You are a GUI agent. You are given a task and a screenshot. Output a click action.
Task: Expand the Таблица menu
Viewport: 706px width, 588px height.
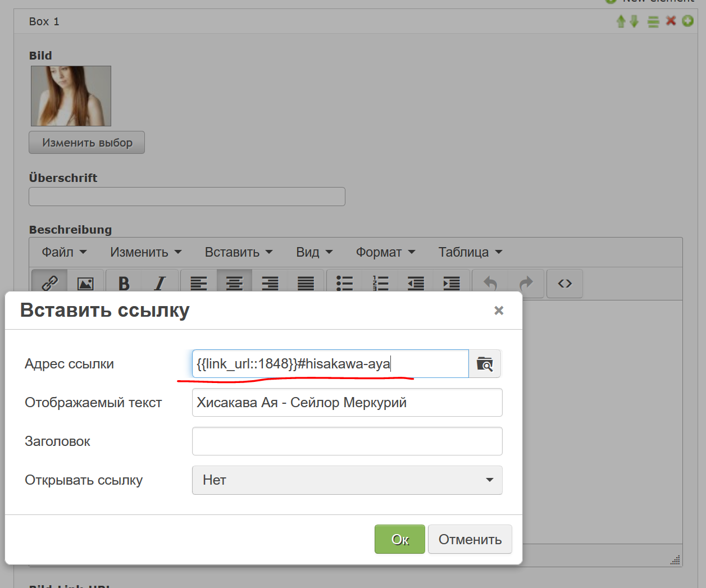(x=470, y=252)
